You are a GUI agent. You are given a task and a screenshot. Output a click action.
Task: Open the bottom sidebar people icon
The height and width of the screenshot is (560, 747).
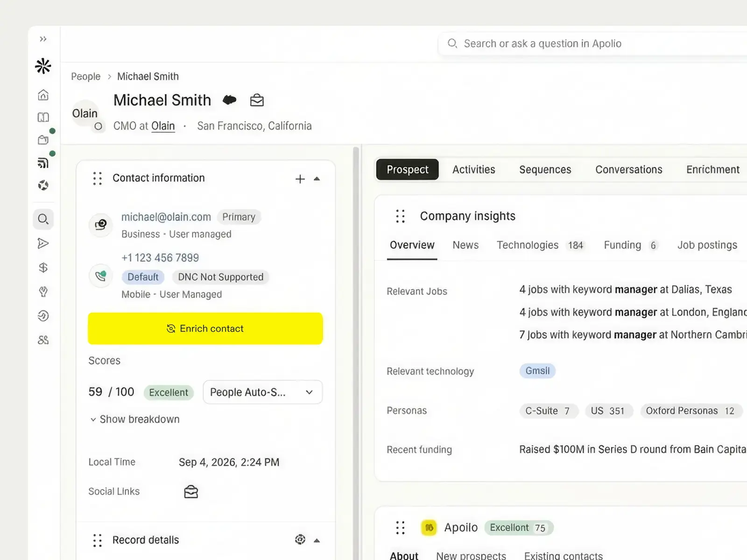[43, 340]
